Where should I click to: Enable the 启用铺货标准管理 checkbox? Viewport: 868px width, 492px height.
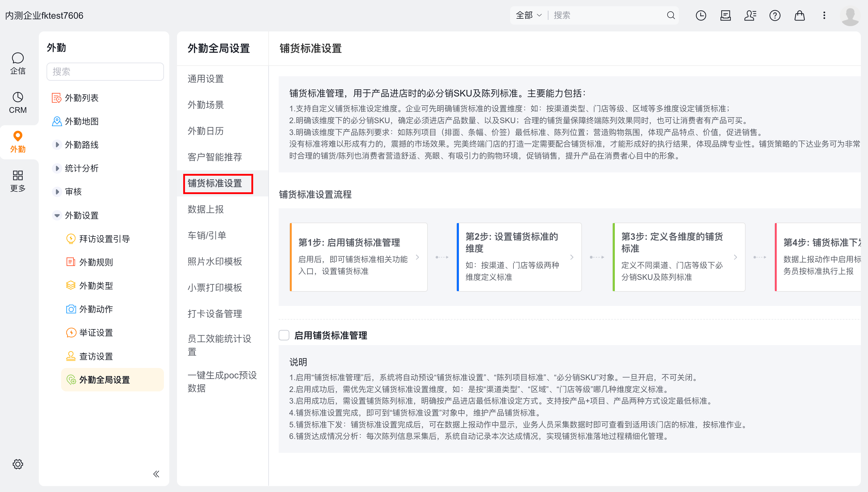pyautogui.click(x=284, y=335)
